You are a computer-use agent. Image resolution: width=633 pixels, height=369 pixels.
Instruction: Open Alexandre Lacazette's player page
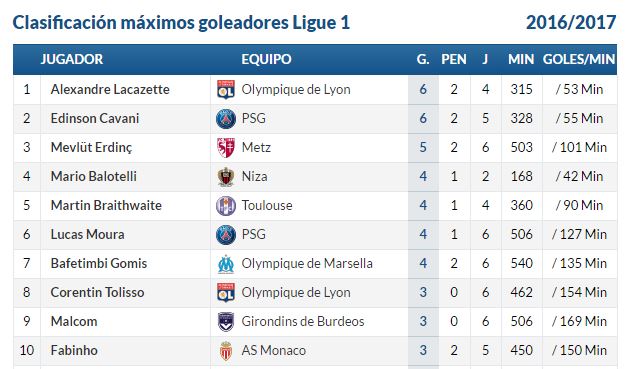(110, 89)
